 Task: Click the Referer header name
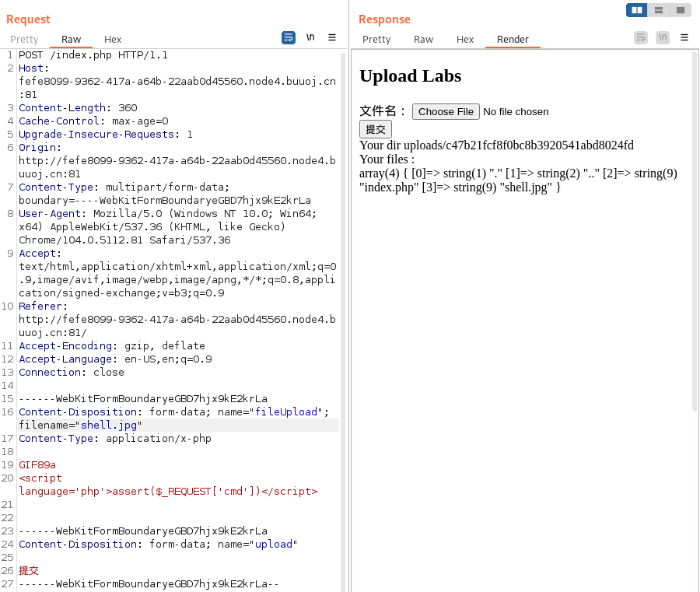tap(40, 307)
